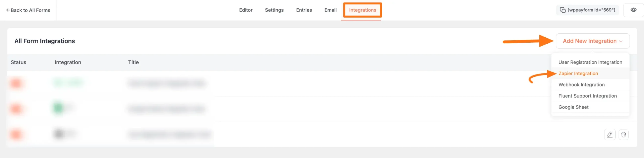
Task: Choose User Registration Integration option
Action: click(x=590, y=62)
